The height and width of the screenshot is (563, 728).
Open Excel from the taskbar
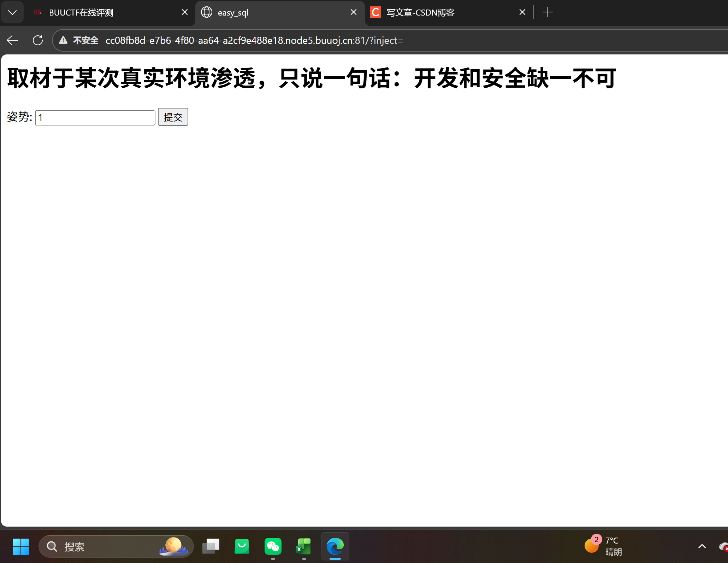point(303,546)
